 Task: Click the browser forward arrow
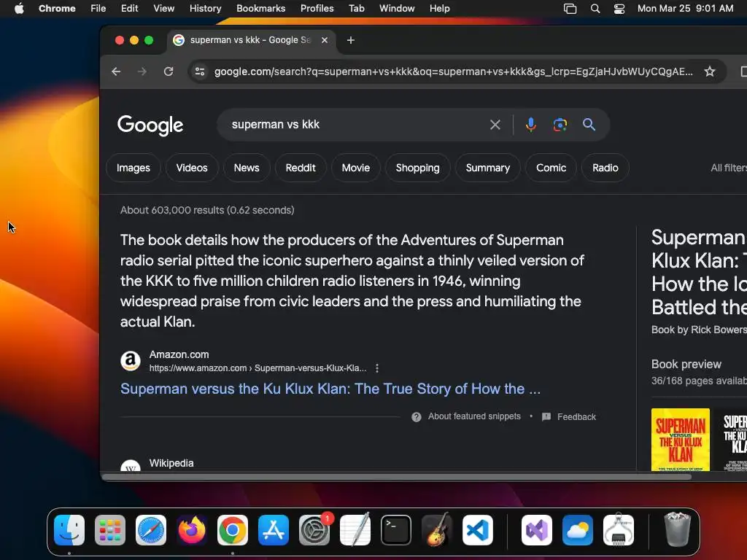coord(142,71)
